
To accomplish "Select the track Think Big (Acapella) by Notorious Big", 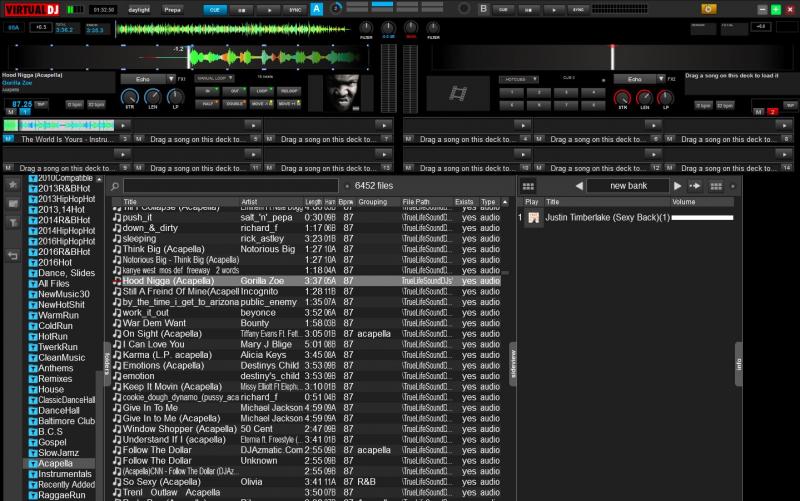I will click(x=306, y=249).
